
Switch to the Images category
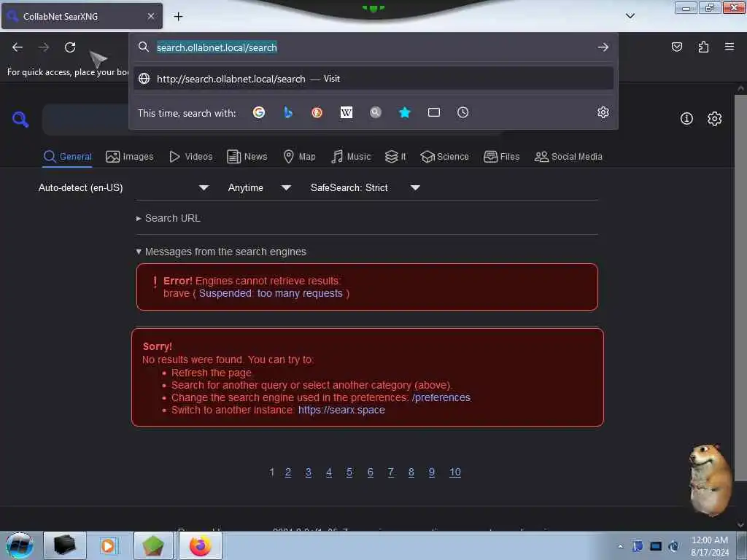130,157
